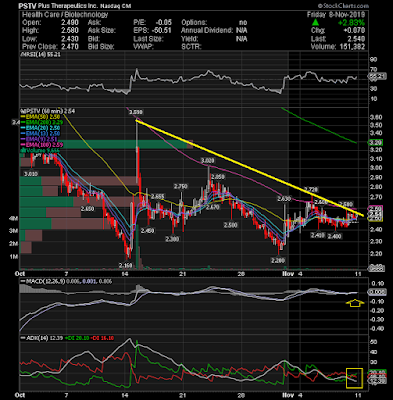Click the "Nasdaq CM" exchange label
The image size is (393, 400).
pos(115,6)
